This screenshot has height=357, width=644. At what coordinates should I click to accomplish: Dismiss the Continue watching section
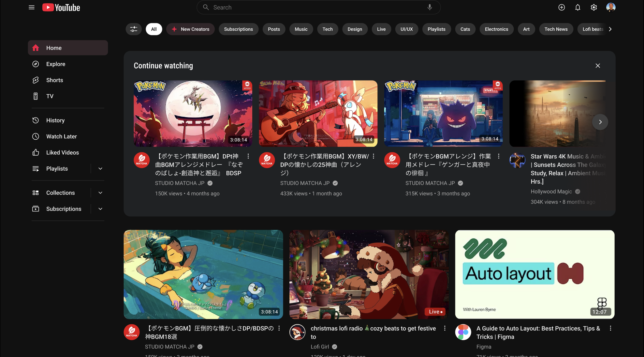598,66
